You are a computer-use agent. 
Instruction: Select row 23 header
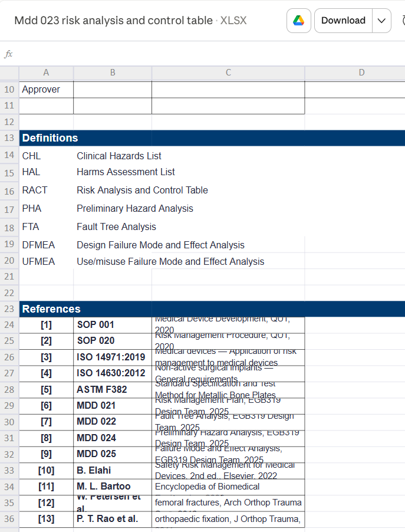click(x=9, y=309)
